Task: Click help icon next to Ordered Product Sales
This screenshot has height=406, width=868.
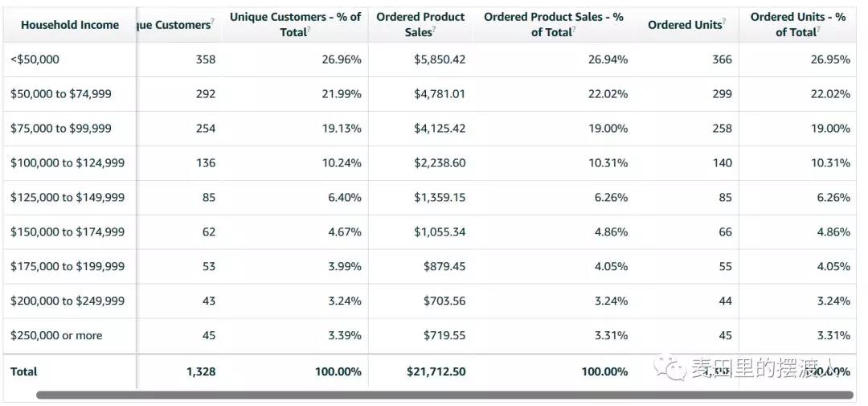Action: (x=434, y=29)
